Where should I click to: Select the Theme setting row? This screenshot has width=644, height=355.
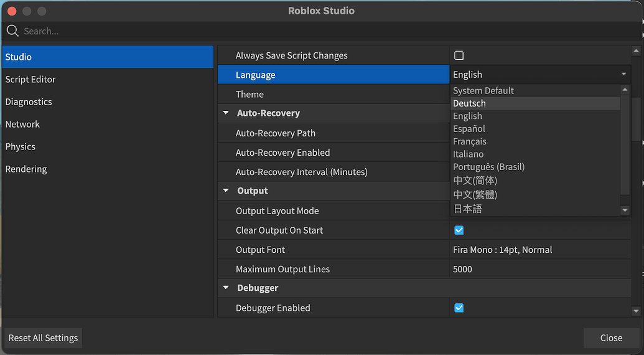click(333, 94)
